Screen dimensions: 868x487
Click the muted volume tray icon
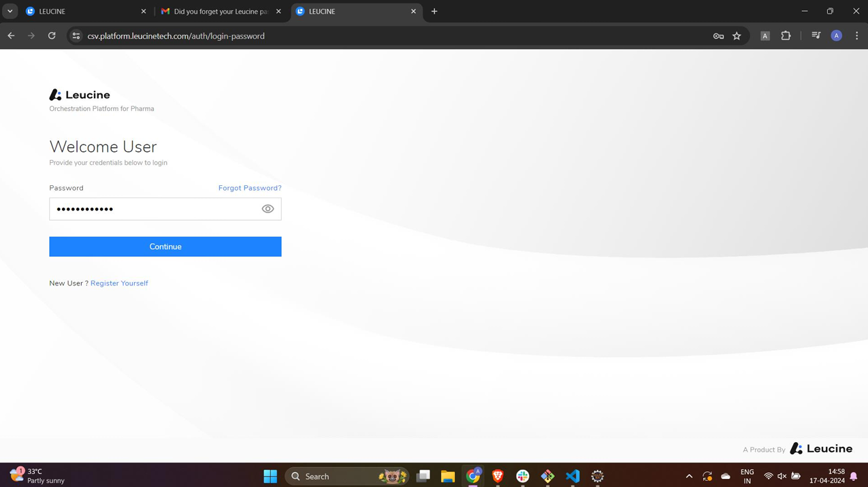(x=782, y=476)
